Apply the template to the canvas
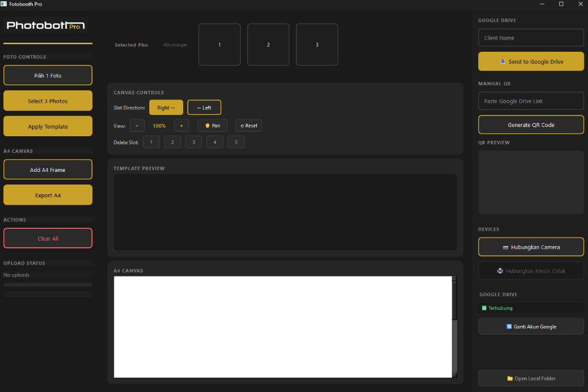This screenshot has width=588, height=392. point(48,126)
